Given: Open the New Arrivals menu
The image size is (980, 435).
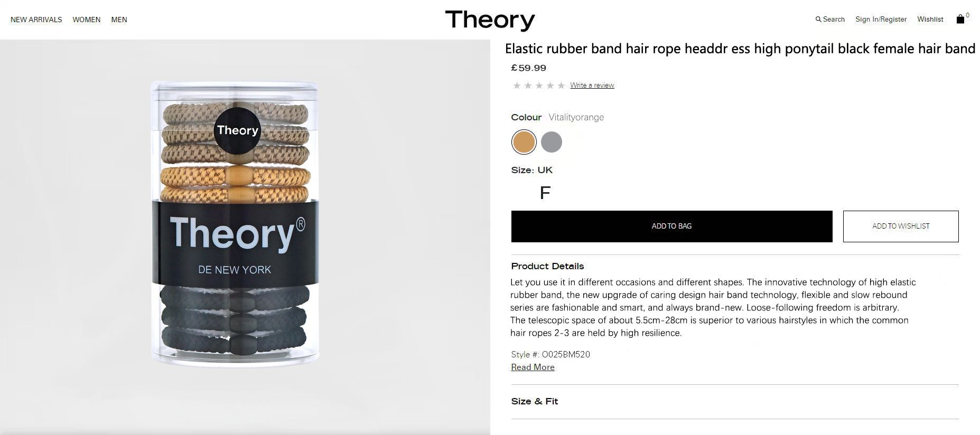Looking at the screenshot, I should [36, 20].
